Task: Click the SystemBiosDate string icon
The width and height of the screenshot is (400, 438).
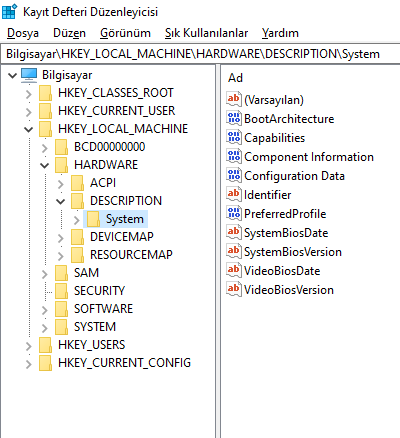Action: 234,232
